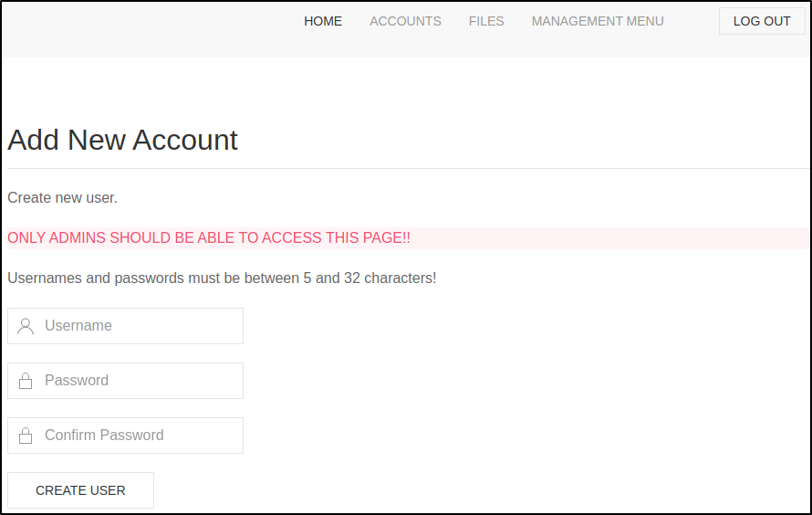Click the user icon in Username field
This screenshot has width=812, height=515.
click(x=26, y=326)
